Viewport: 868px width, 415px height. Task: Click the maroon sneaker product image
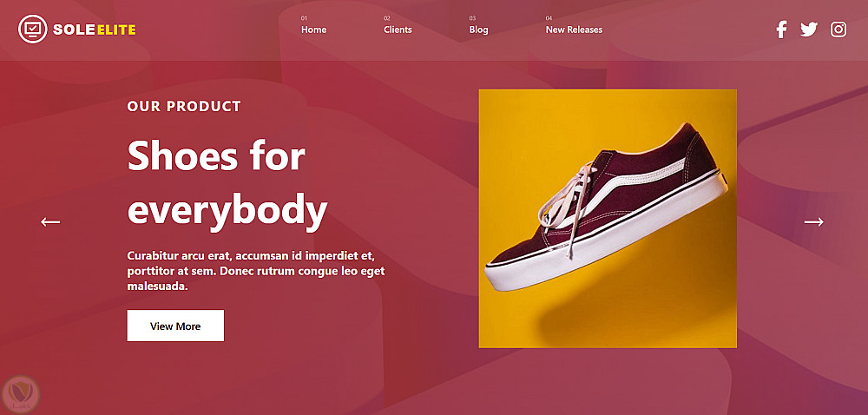pos(608,218)
